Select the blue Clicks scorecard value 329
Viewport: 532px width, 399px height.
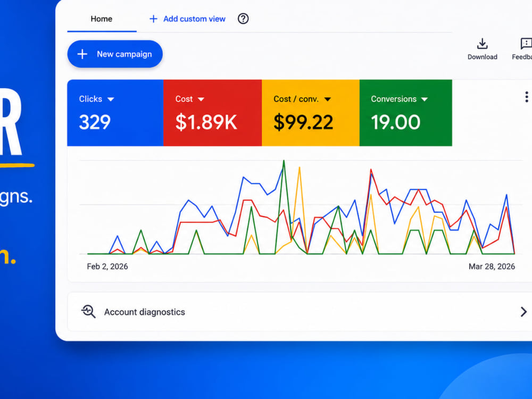point(95,122)
